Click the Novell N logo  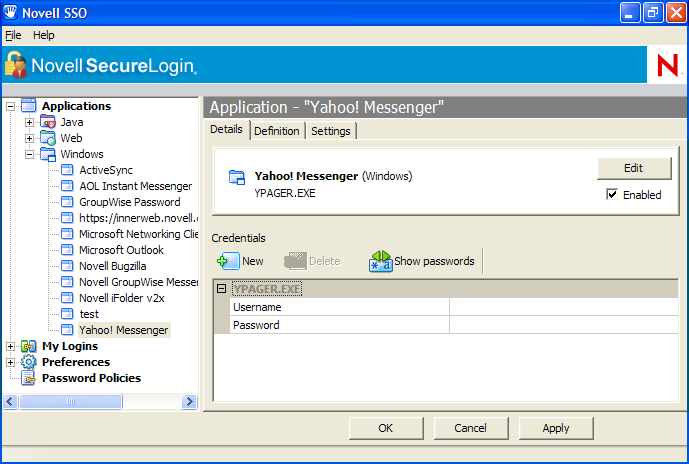667,65
